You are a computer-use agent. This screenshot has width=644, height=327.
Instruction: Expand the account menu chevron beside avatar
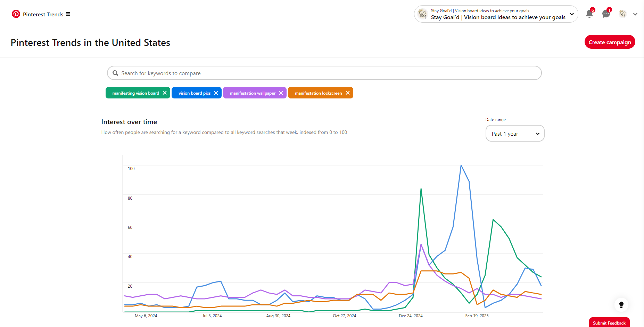(x=635, y=14)
